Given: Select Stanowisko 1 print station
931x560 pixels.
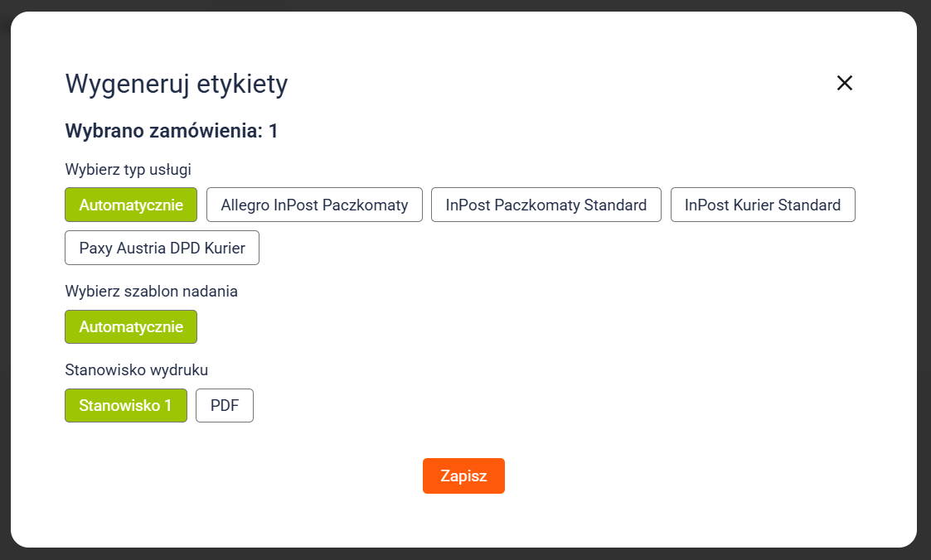Looking at the screenshot, I should (126, 406).
